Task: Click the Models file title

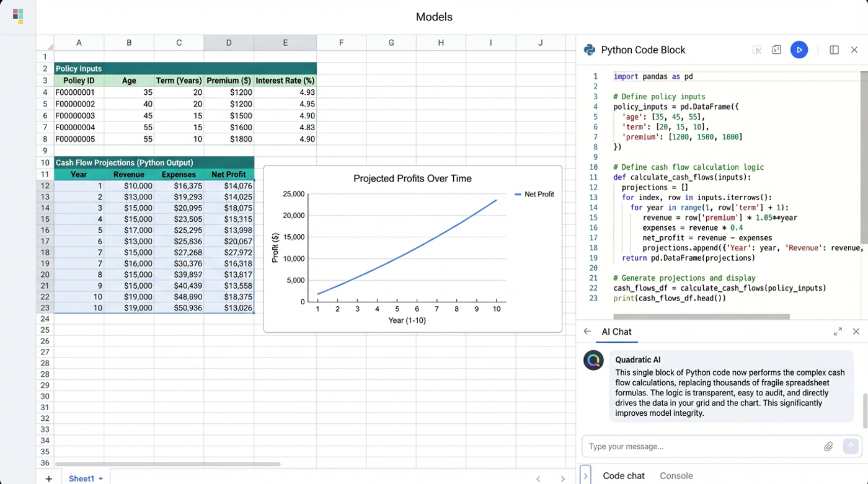Action: coord(434,17)
